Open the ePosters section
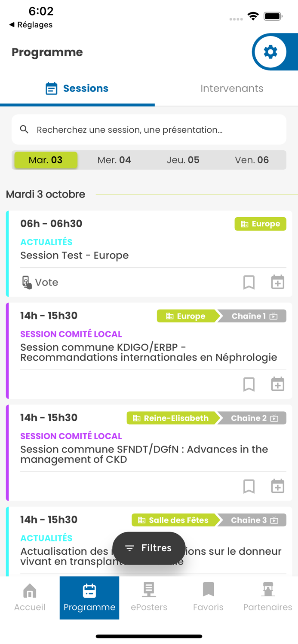The width and height of the screenshot is (298, 644). (x=149, y=598)
